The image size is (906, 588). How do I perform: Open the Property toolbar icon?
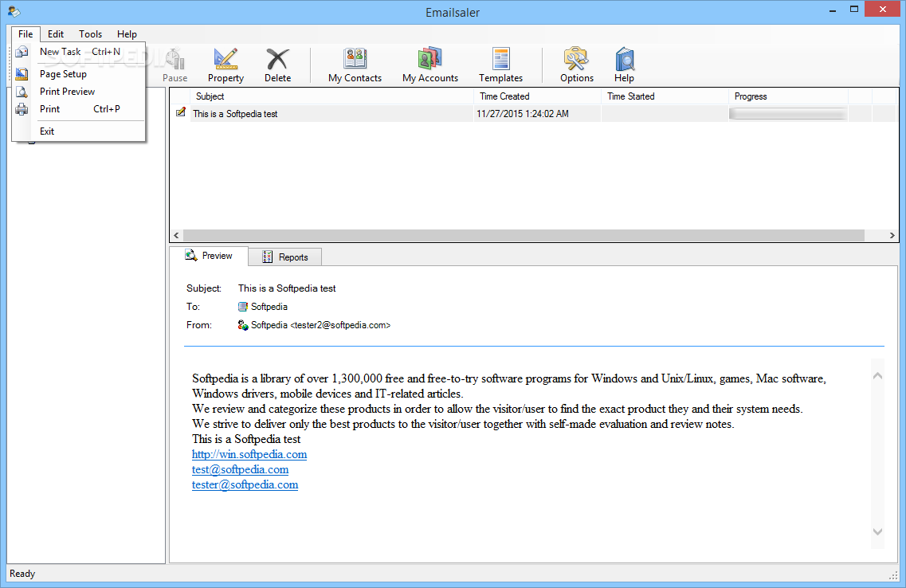pyautogui.click(x=226, y=59)
